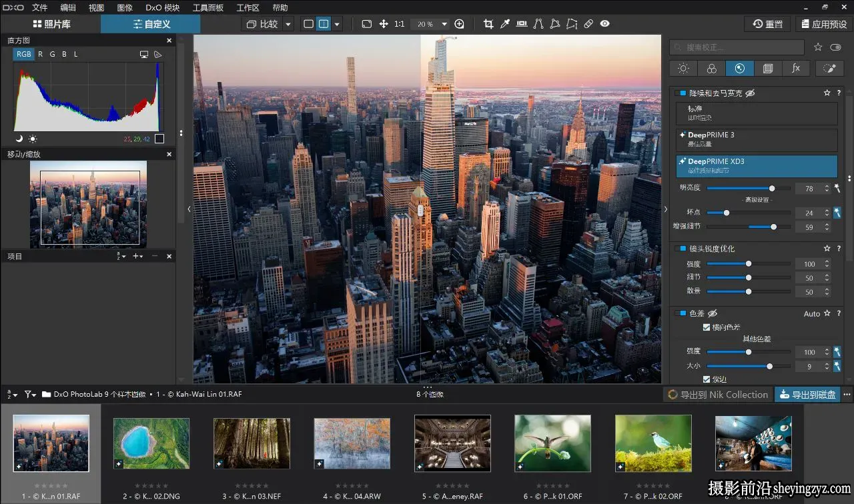854x504 pixels.
Task: Adjust the 增强细节 detail enhancement slider
Action: coord(748,227)
